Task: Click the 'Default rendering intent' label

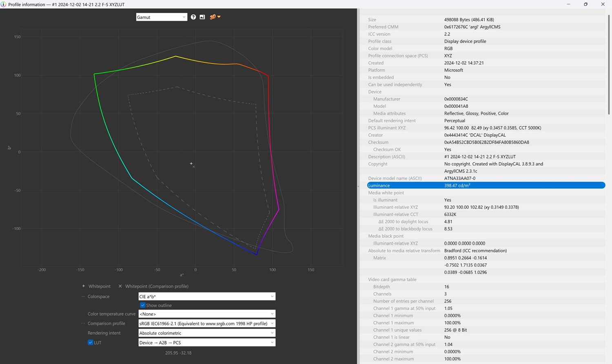Action: coord(392,121)
